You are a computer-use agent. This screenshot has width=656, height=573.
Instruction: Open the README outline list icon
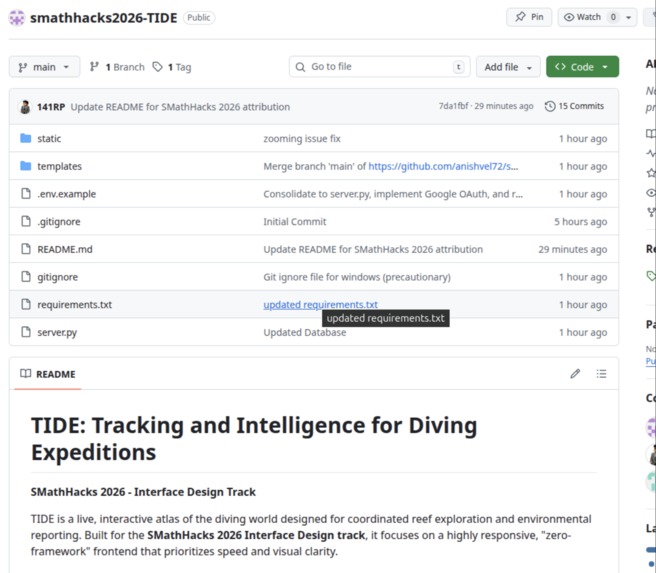(x=601, y=373)
